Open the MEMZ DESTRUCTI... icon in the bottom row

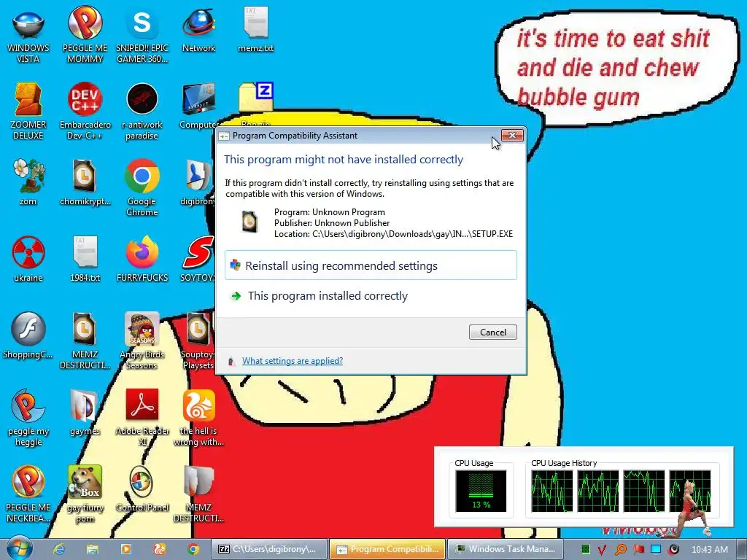[198, 494]
